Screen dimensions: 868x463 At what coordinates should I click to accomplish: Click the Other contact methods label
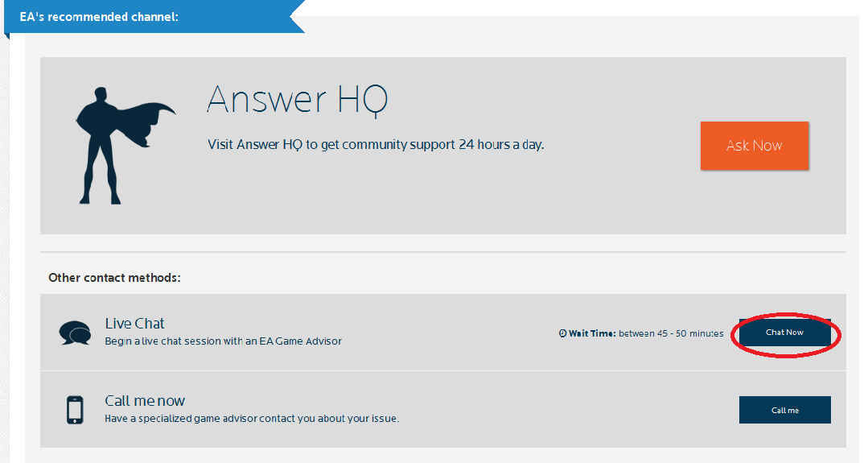pyautogui.click(x=114, y=278)
